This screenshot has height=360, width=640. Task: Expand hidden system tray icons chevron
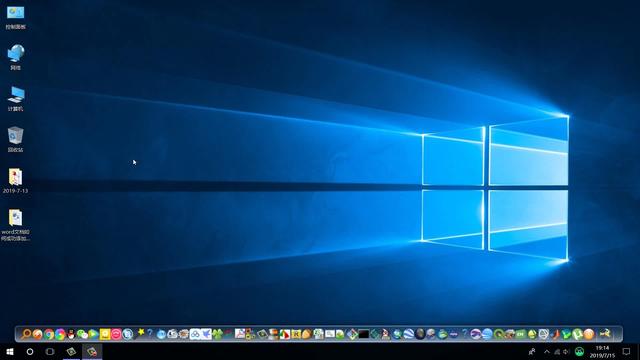click(547, 351)
